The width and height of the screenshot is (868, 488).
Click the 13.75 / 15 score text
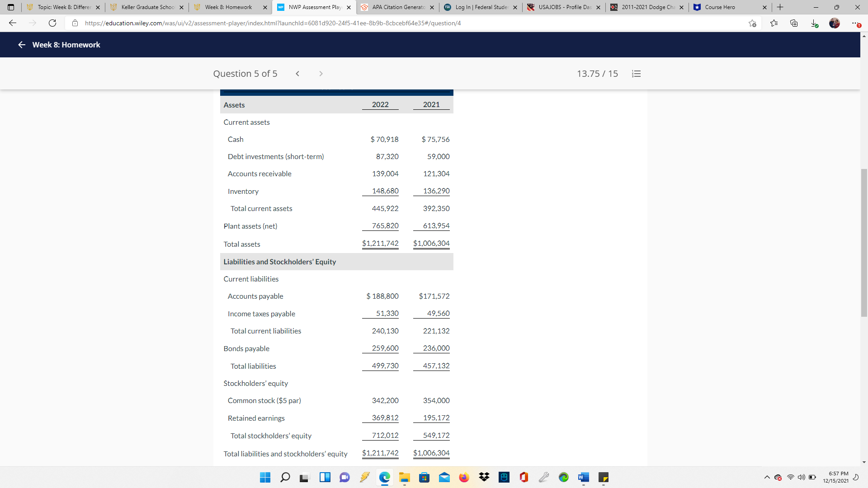(x=597, y=74)
